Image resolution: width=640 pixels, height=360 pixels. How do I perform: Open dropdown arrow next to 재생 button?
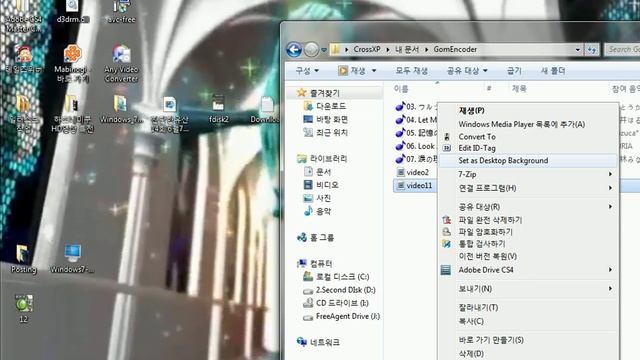point(373,71)
